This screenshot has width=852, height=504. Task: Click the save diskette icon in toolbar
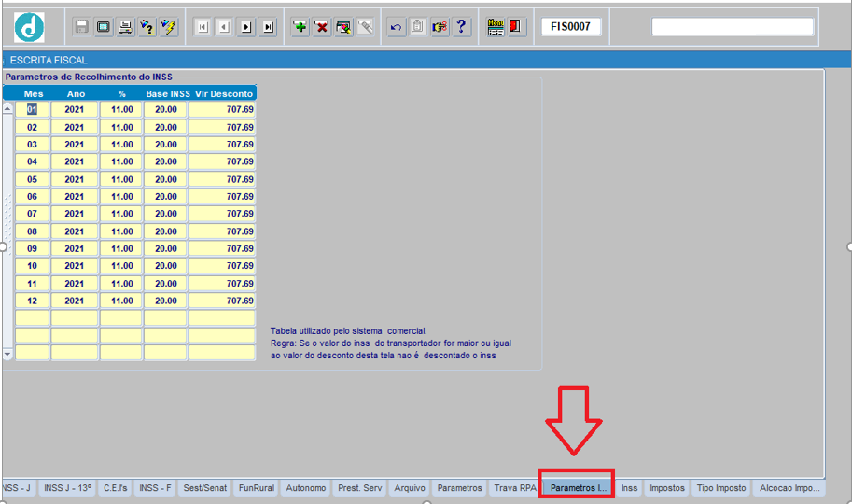pyautogui.click(x=82, y=27)
